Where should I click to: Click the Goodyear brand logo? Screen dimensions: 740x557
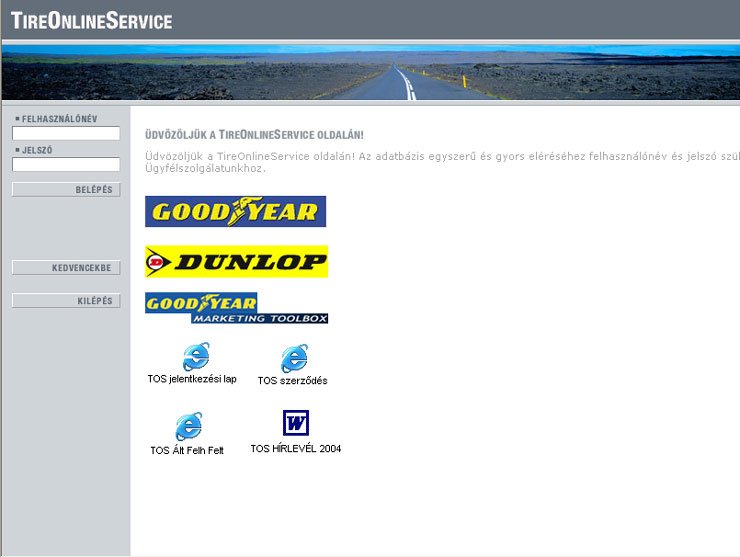235,211
